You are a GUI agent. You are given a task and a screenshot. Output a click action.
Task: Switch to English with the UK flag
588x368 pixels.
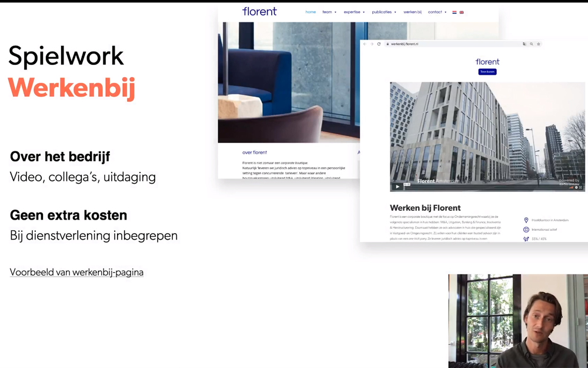(461, 11)
